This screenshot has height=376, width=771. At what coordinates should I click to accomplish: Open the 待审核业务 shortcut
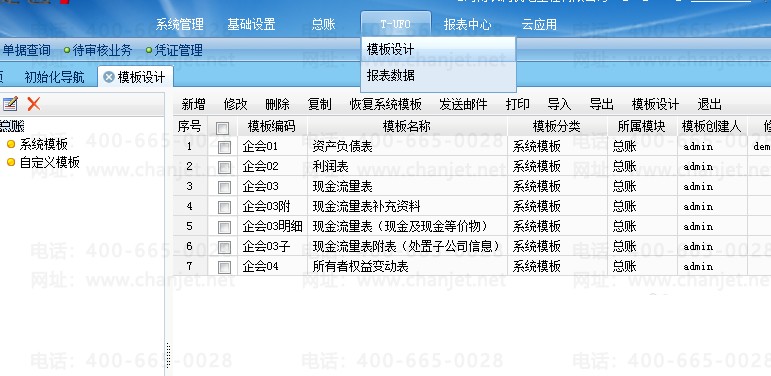click(x=102, y=50)
